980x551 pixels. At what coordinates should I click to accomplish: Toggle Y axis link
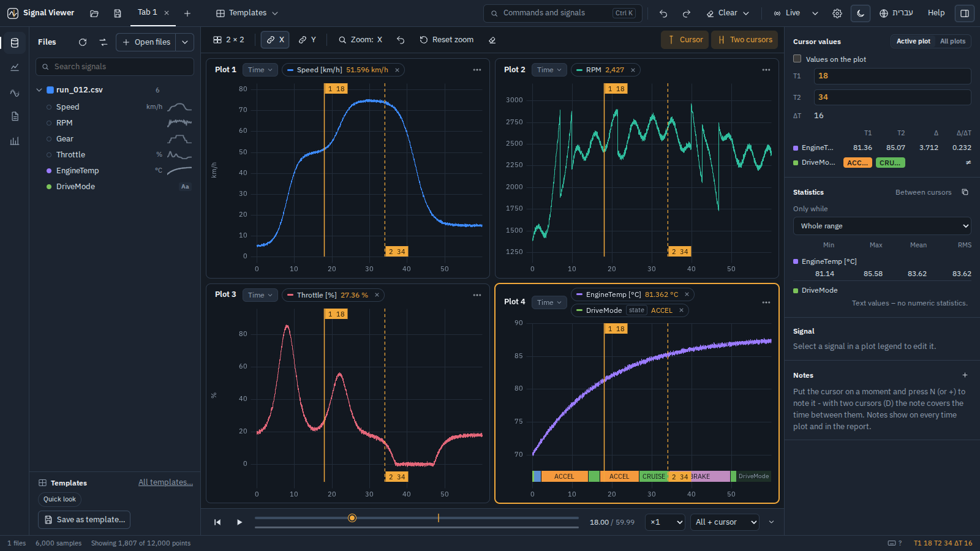(307, 40)
